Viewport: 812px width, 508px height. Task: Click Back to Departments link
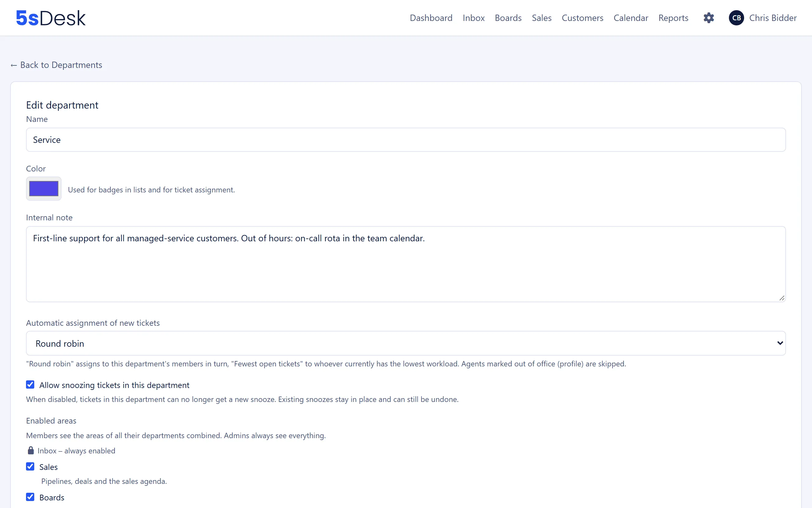click(x=56, y=65)
